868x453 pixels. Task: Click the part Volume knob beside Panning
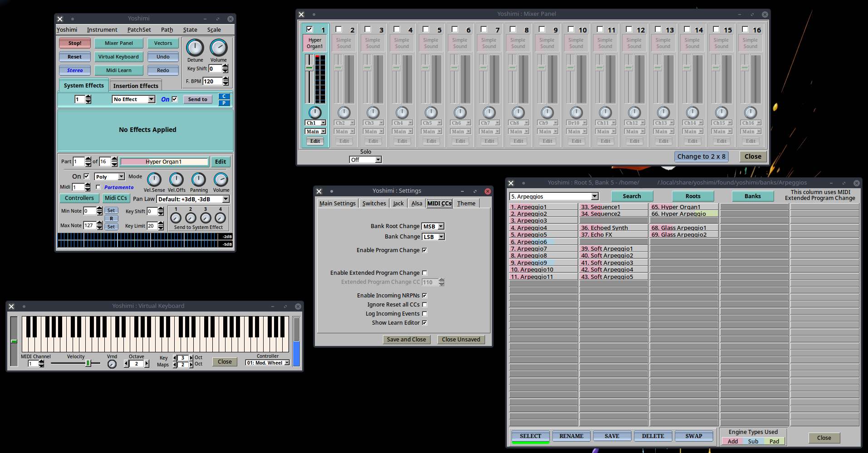coord(221,180)
